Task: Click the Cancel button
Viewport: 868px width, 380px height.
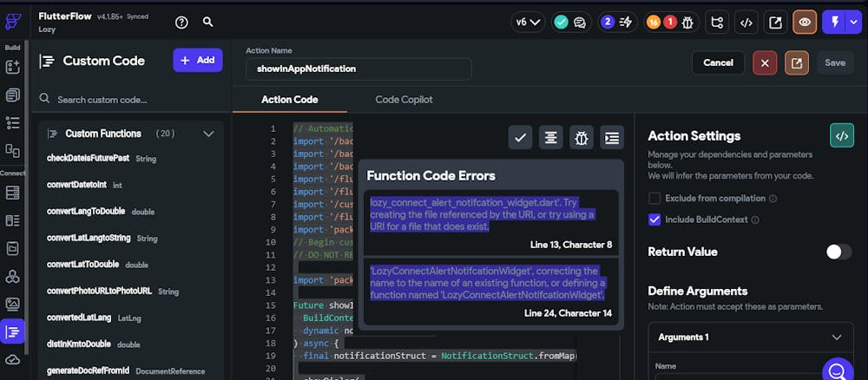Action: pos(718,62)
